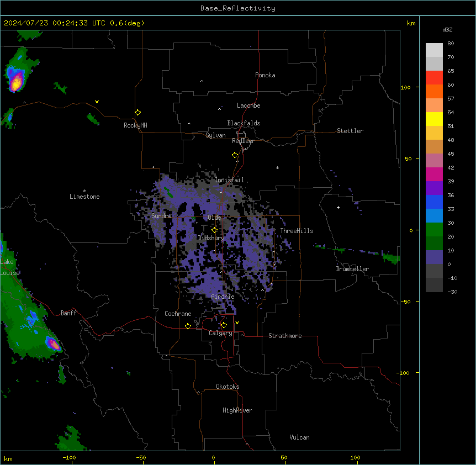The width and height of the screenshot is (476, 465).
Task: Select the 45 value on the dBZ legend
Action: [451, 154]
